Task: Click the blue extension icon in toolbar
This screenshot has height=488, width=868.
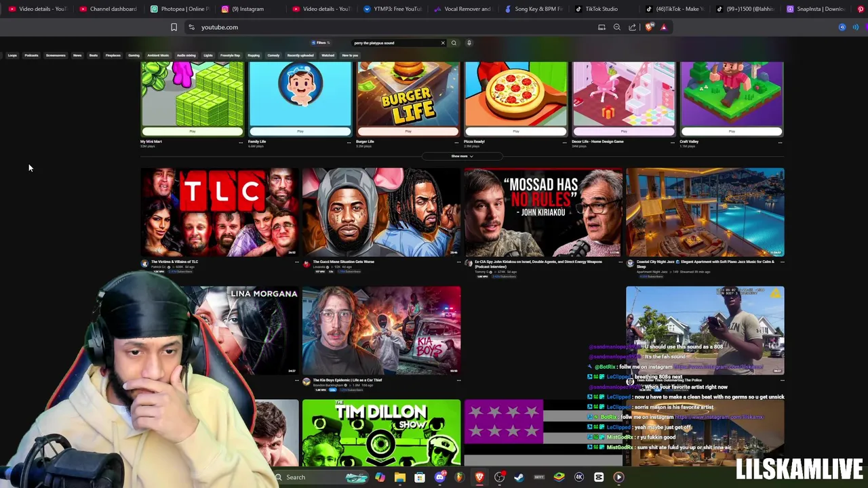Action: (x=842, y=27)
